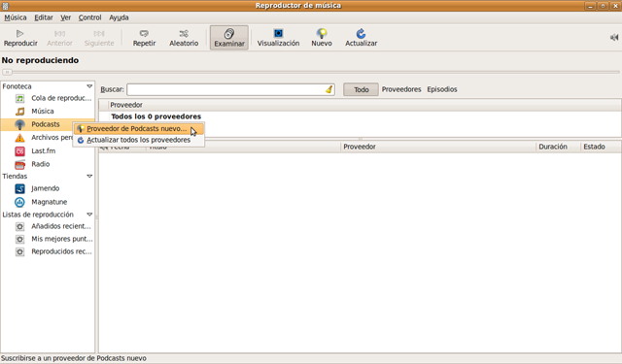
Task: Click the Reproducir play icon
Action: (19, 34)
